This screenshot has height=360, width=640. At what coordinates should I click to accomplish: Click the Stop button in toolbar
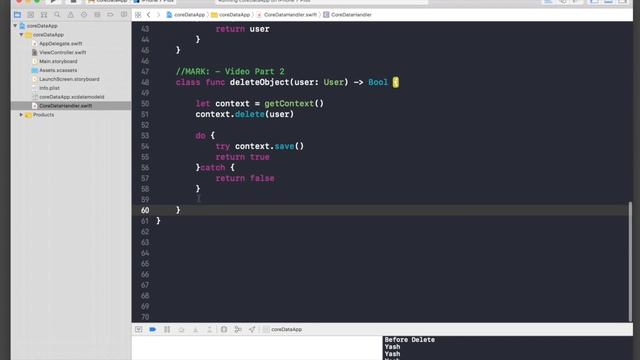[x=73, y=2]
